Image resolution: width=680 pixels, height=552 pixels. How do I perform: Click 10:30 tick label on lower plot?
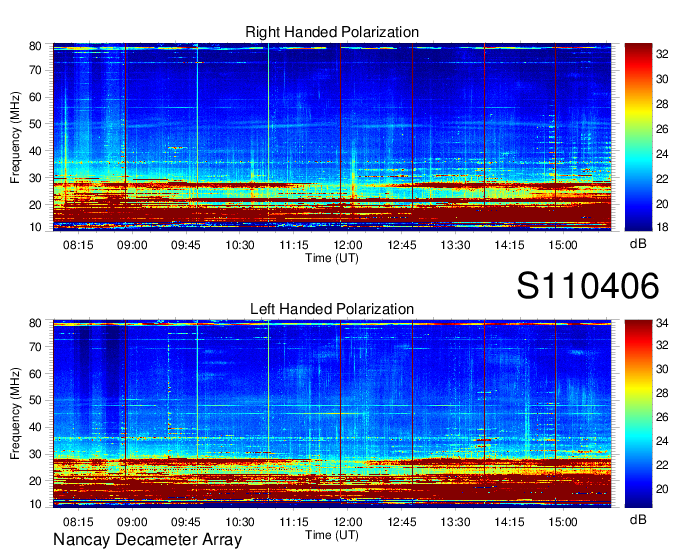coord(240,522)
